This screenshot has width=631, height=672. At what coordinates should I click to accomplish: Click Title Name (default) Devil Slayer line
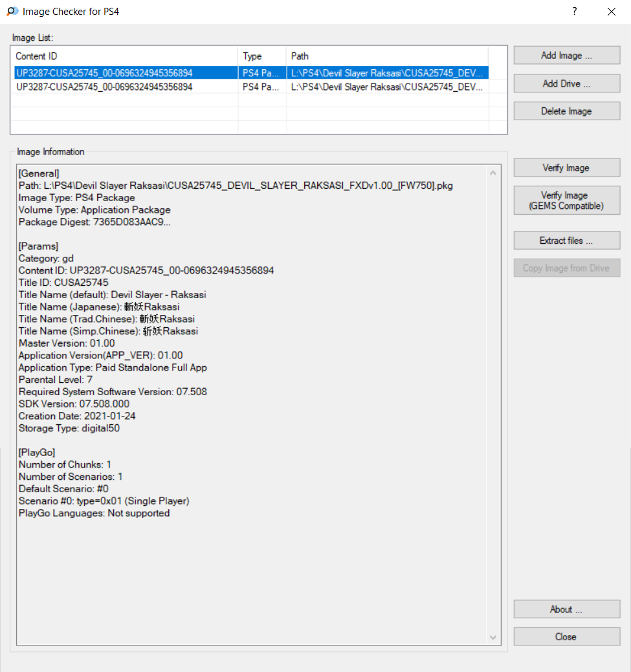click(x=113, y=295)
